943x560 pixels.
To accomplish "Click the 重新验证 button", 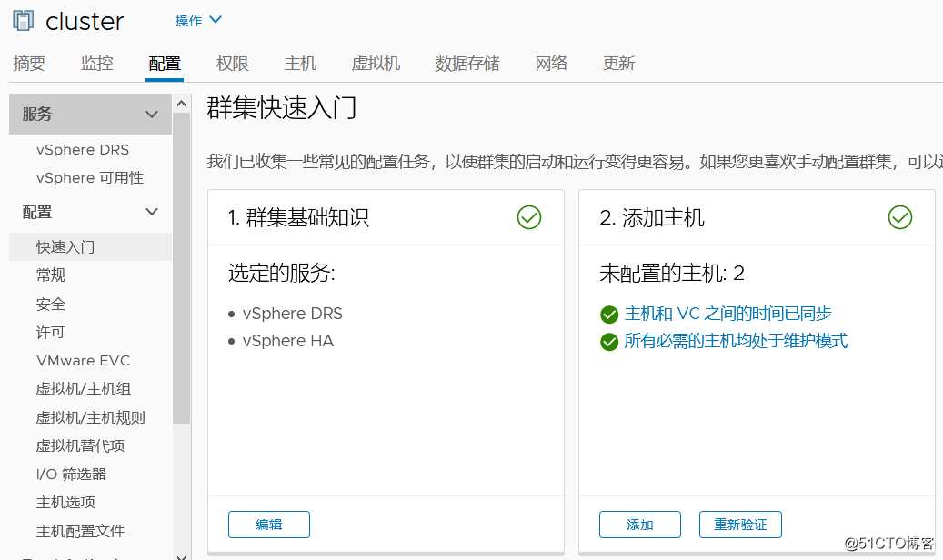I will 740,525.
